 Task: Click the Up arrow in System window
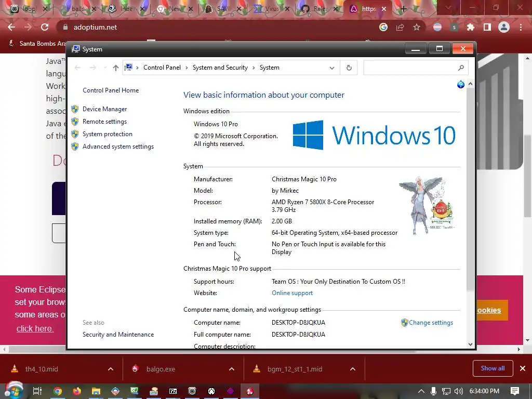coord(116,68)
